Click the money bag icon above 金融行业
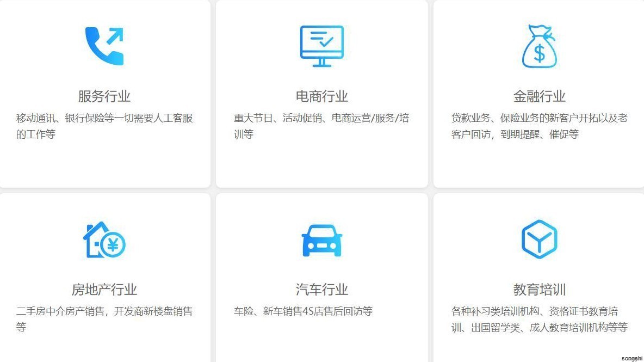This screenshot has width=644, height=362. tap(539, 46)
